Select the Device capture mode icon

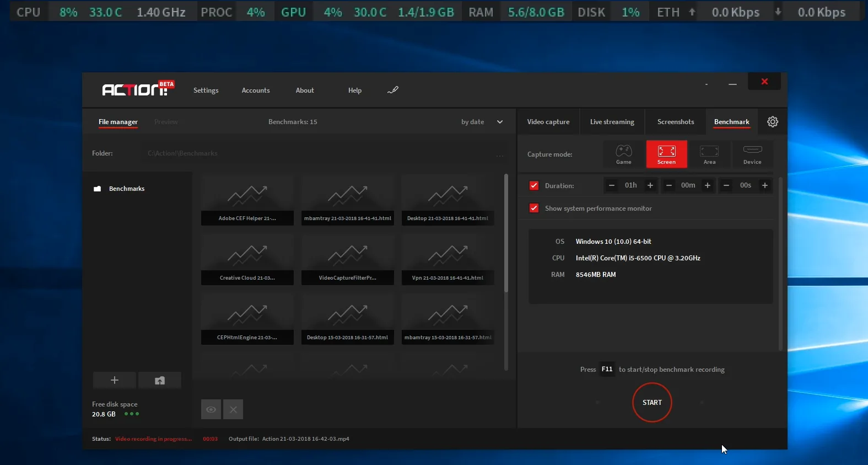point(752,154)
